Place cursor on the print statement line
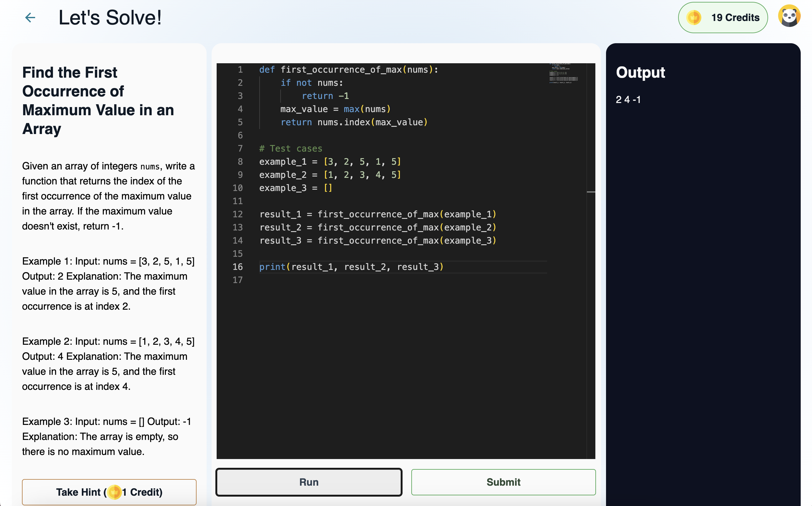Image resolution: width=812 pixels, height=506 pixels. coord(351,267)
